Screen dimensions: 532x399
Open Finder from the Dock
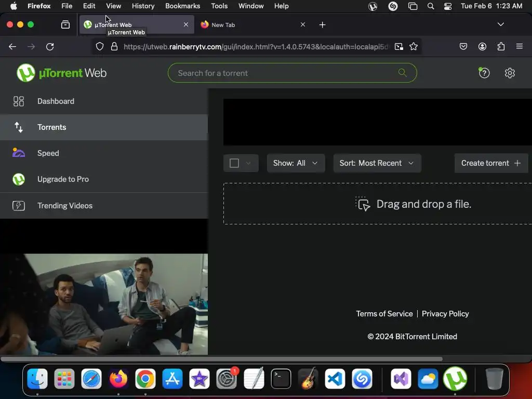coord(37,378)
